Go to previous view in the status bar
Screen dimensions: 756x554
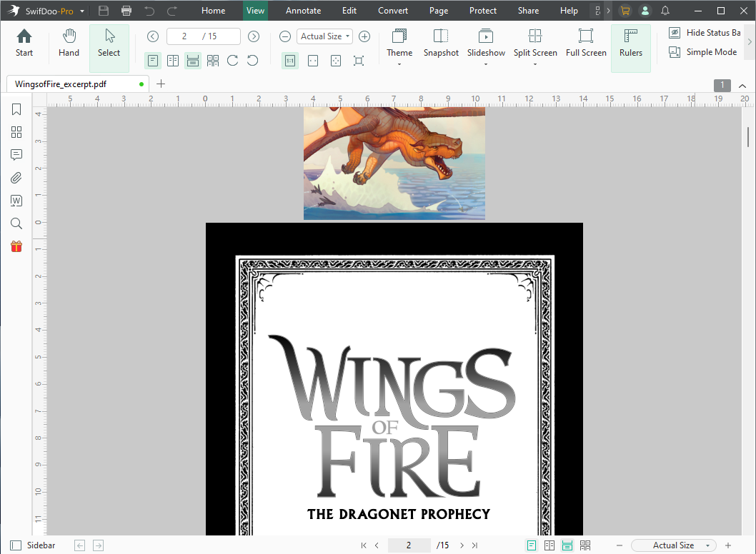coord(79,545)
